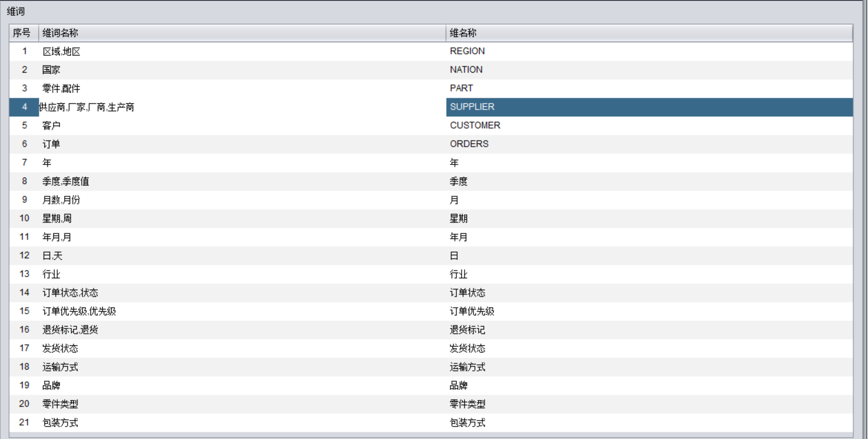Edit the 供应商,厂家,厂商,生产商 cell
The width and height of the screenshot is (868, 439).
click(242, 107)
